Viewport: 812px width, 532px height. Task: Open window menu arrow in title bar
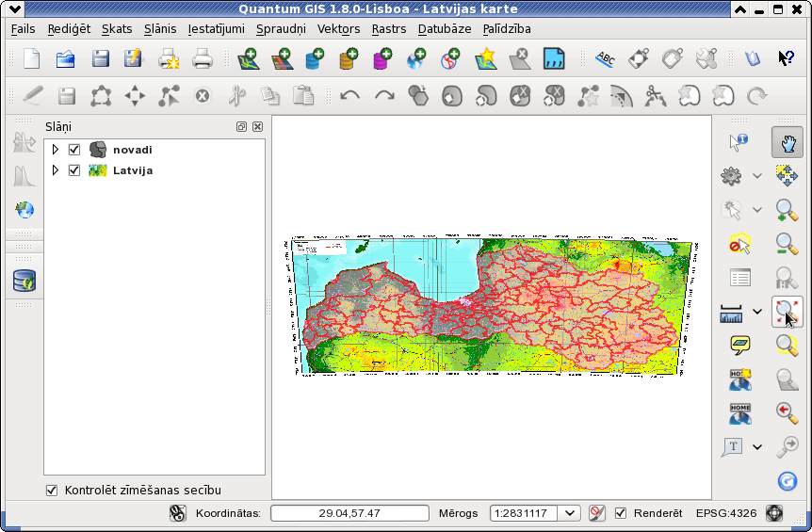15,8
